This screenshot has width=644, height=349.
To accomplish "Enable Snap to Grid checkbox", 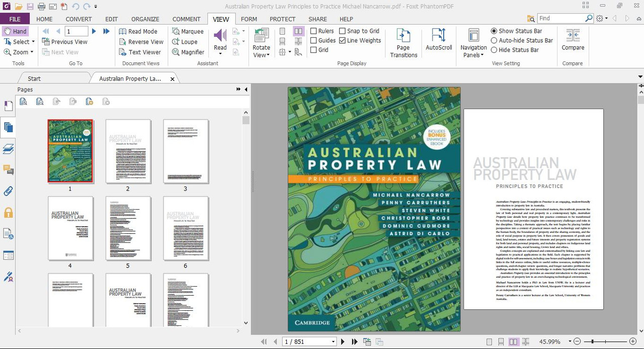I will pos(342,31).
